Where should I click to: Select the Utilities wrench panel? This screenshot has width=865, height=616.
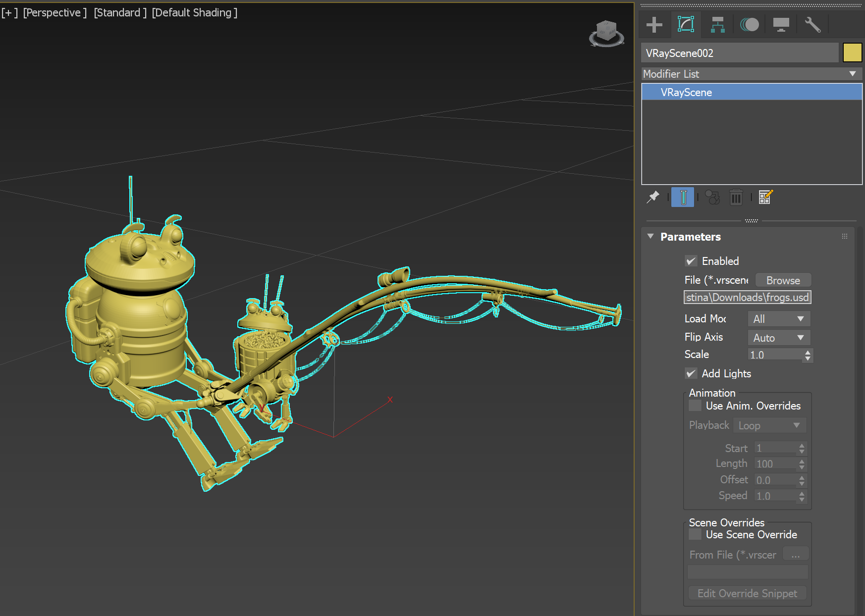click(812, 24)
